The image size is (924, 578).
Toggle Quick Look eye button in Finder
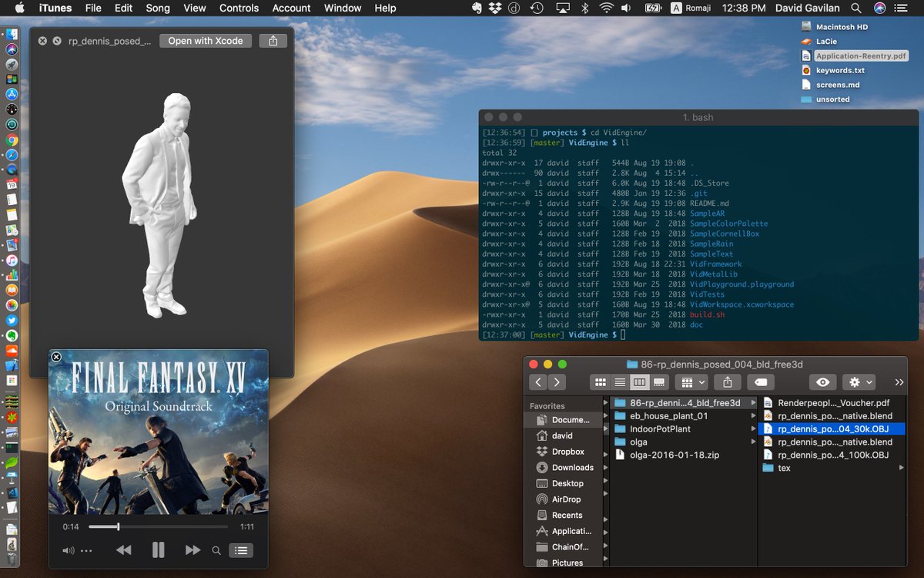(822, 382)
